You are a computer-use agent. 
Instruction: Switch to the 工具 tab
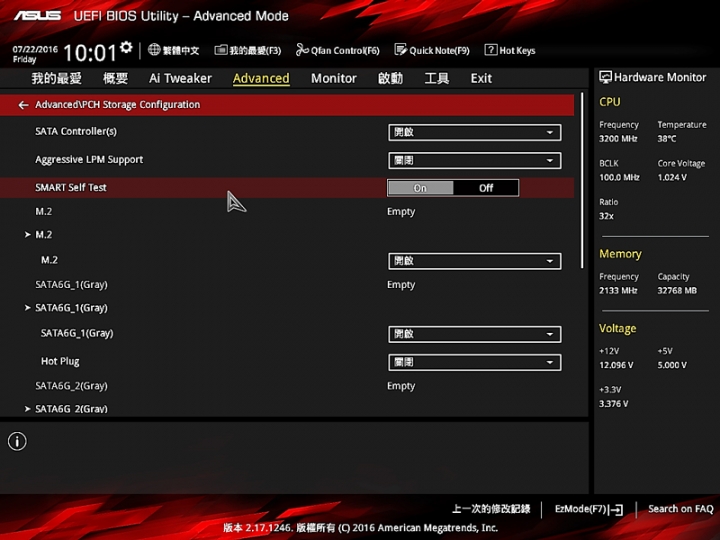pyautogui.click(x=437, y=79)
